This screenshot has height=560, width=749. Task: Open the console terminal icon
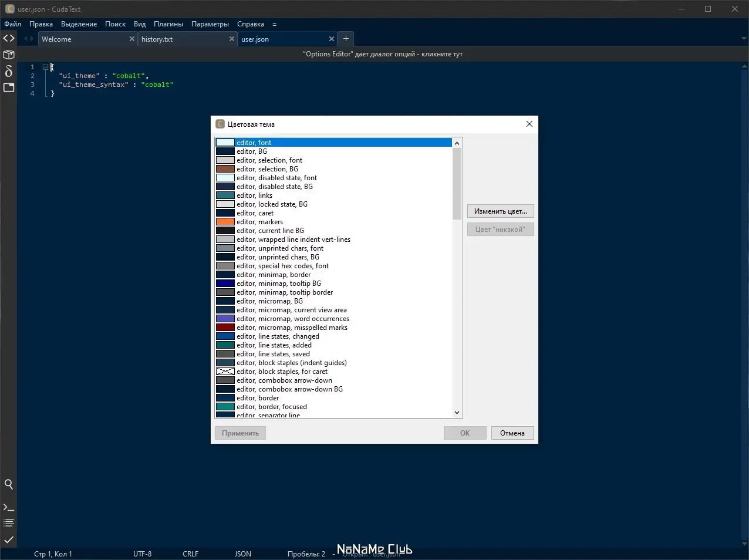[x=8, y=506]
